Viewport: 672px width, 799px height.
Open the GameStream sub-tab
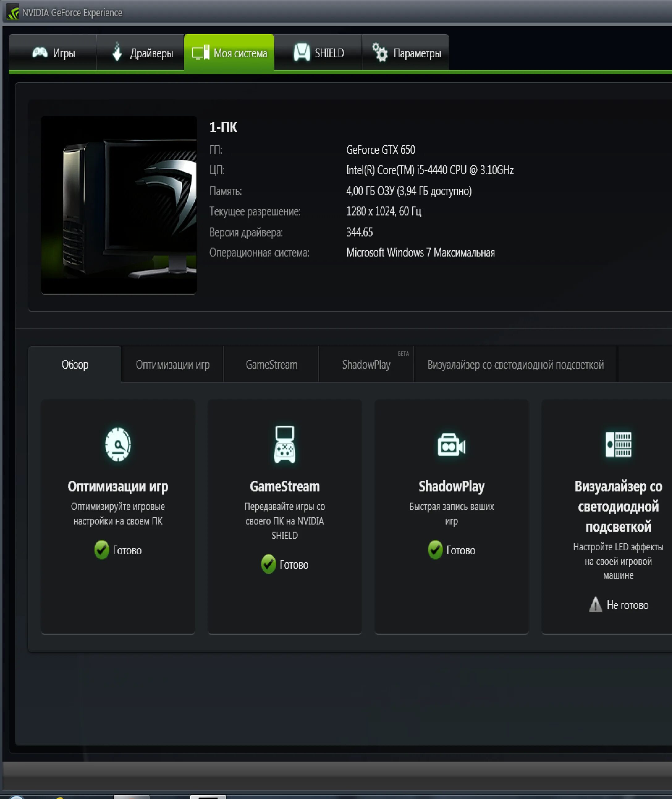271,365
